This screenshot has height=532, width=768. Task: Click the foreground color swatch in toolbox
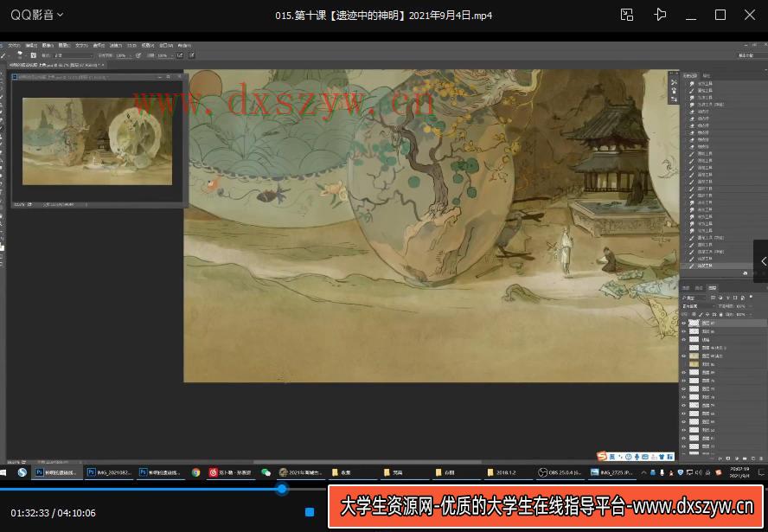tap(2, 247)
